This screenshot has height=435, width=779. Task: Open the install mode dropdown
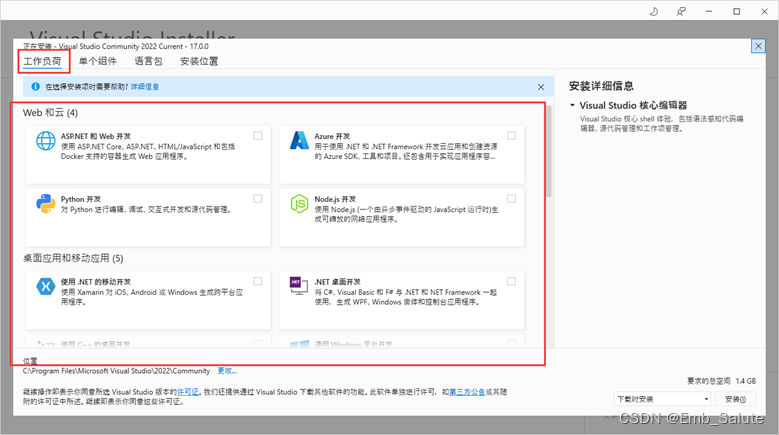click(x=662, y=399)
